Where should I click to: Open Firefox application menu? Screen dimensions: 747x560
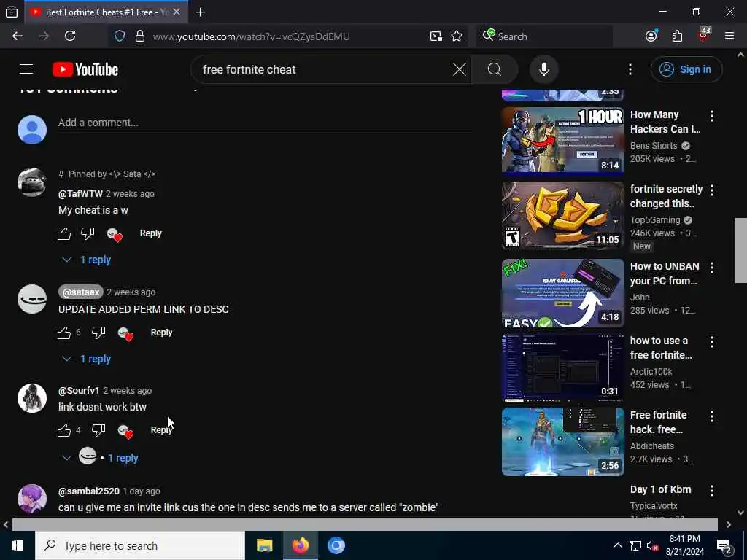(729, 36)
